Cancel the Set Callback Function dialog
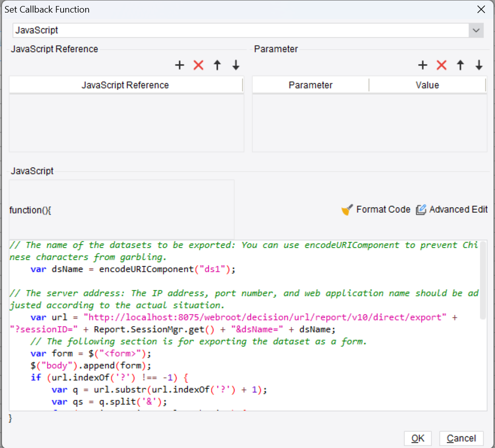The height and width of the screenshot is (448, 495). tap(461, 438)
